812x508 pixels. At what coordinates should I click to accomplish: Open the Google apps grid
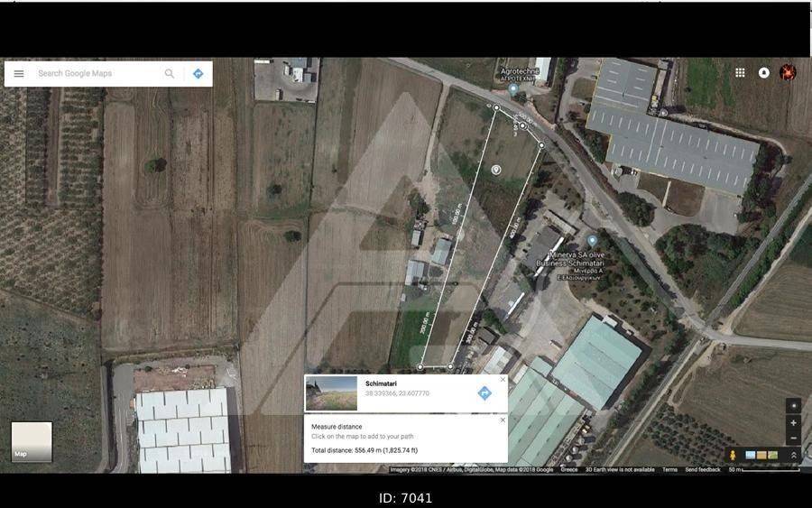click(740, 73)
